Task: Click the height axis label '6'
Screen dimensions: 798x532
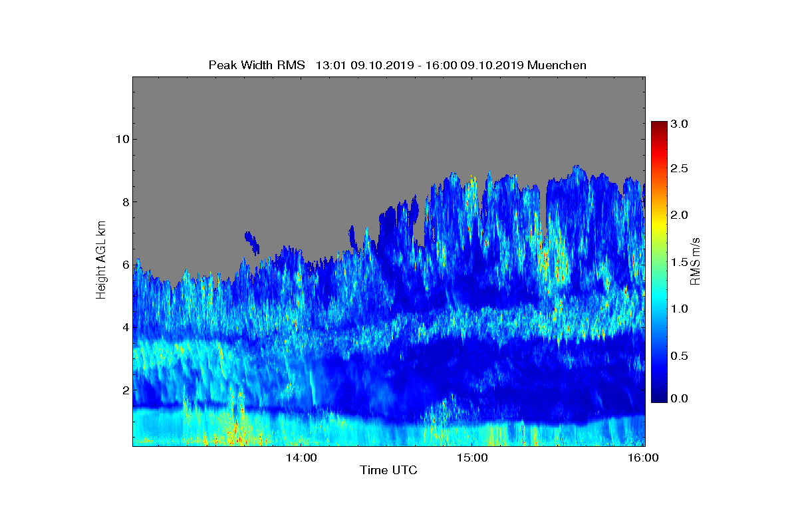Action: click(125, 265)
